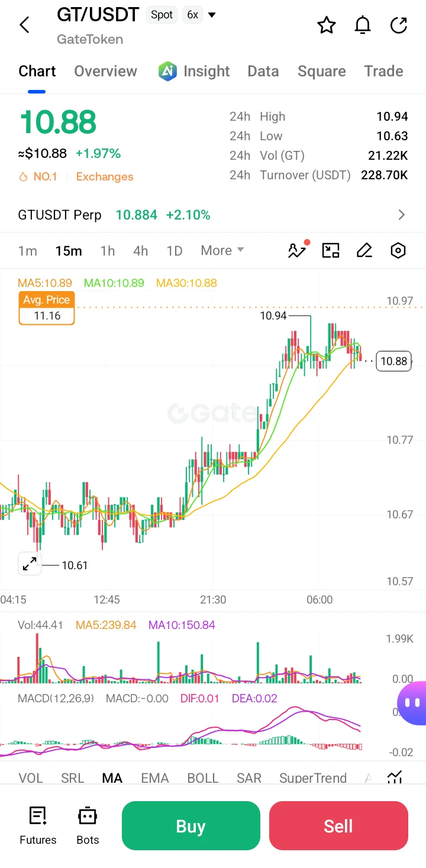
Task: Tap the 24h Low value 10.63
Action: [x=392, y=136]
